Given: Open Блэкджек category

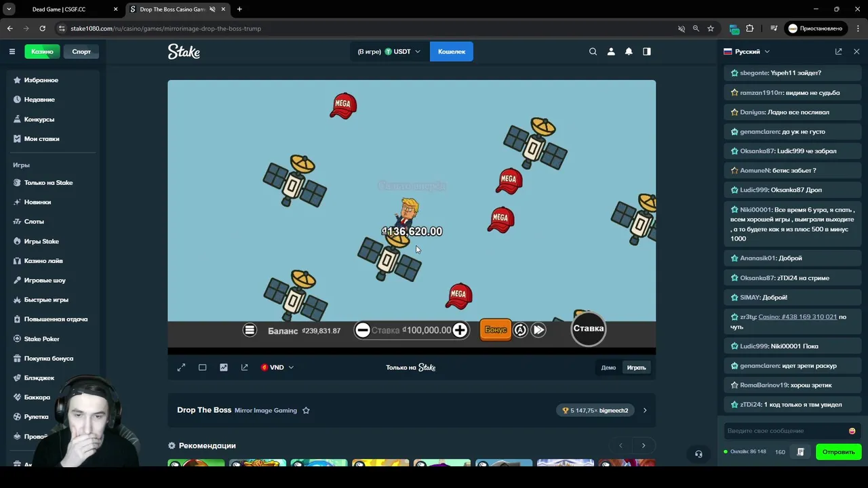Looking at the screenshot, I should pos(53,378).
